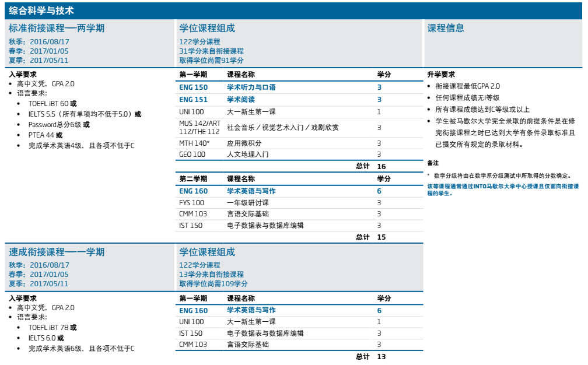Click the MUS 142/ART 112/THE 112 course code
The image size is (588, 365).
pyautogui.click(x=199, y=127)
